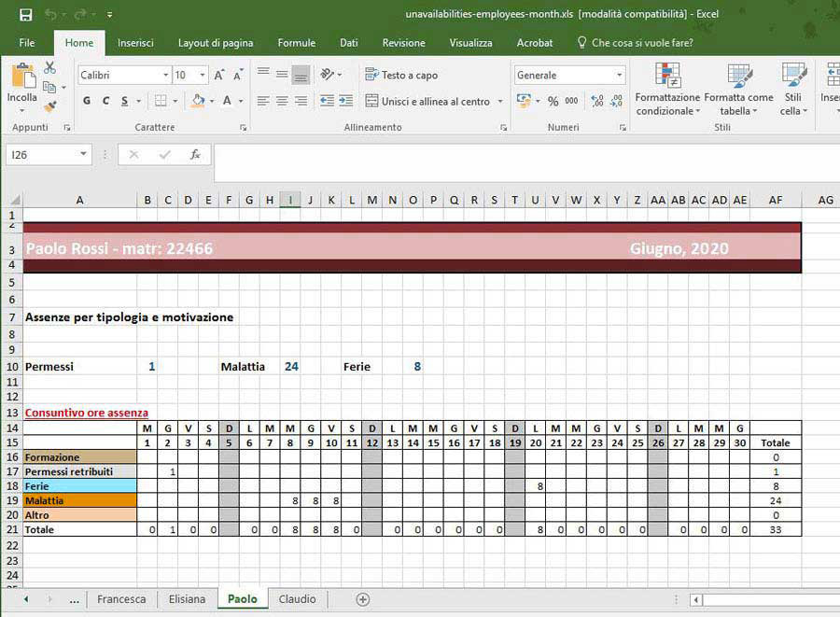Viewport: 840px width, 617px height.
Task: Align text to top of cell
Action: point(263,73)
